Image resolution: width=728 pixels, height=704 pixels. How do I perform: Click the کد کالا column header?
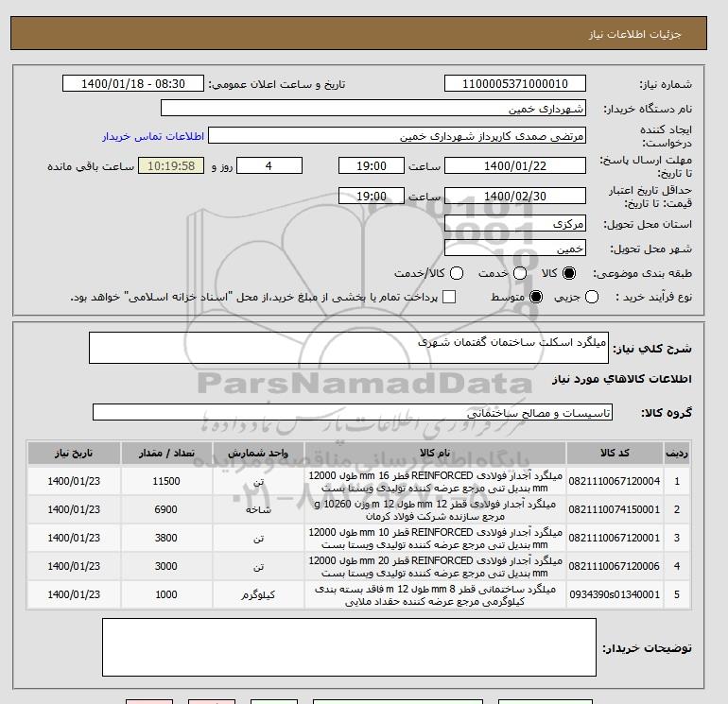point(615,453)
